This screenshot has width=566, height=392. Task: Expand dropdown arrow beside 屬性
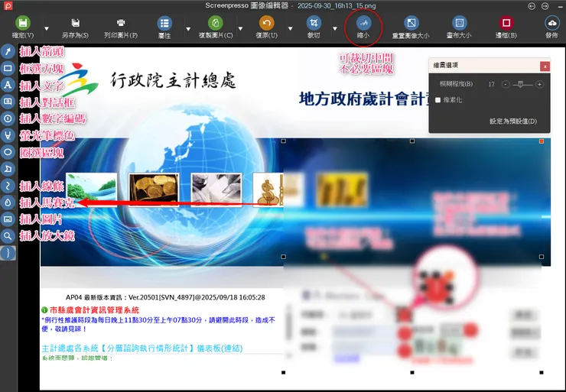click(188, 28)
